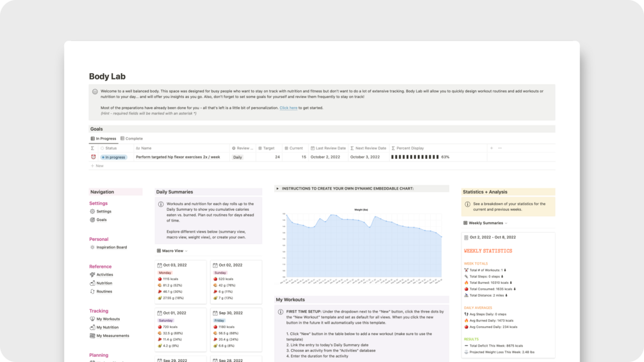Click the Weekly Summaries table icon
Image resolution: width=644 pixels, height=362 pixels.
[x=465, y=223]
